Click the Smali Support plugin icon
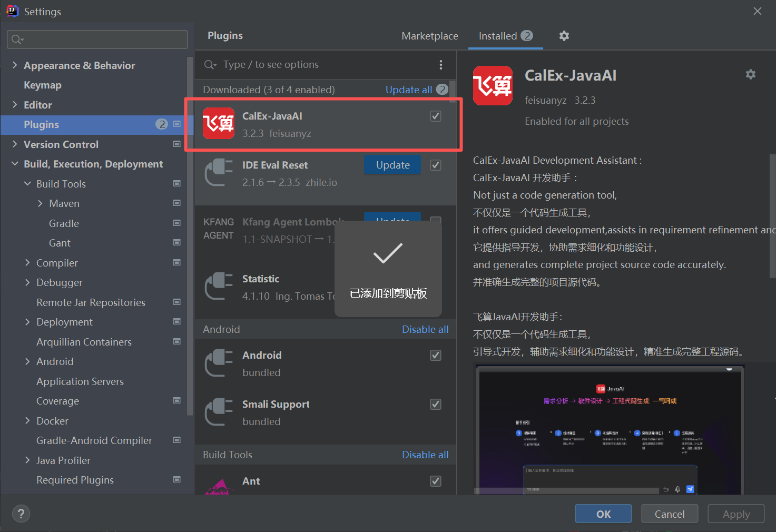Image resolution: width=776 pixels, height=532 pixels. [219, 412]
